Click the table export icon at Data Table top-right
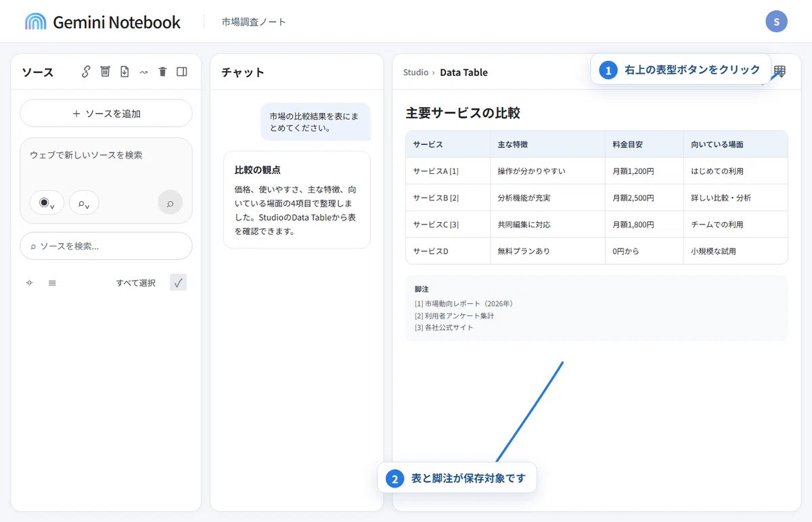This screenshot has width=812, height=522. coord(780,72)
